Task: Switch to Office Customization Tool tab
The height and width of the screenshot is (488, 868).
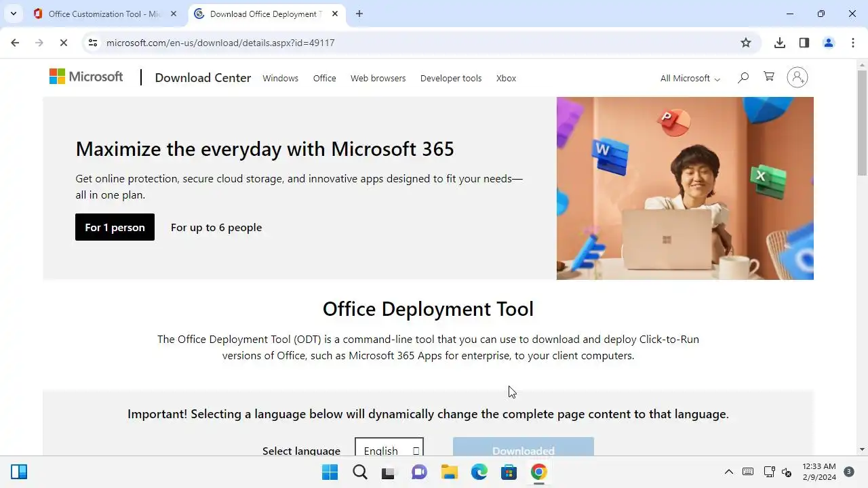Action: click(105, 14)
